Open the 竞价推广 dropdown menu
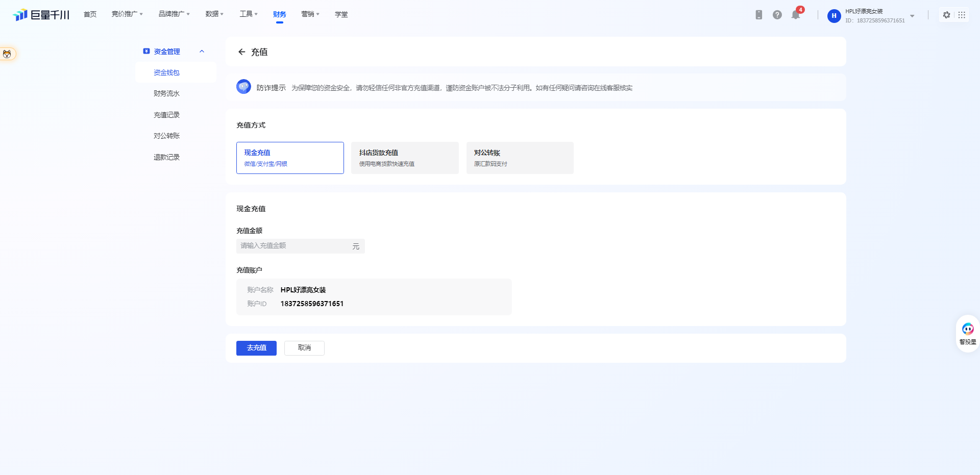Image resolution: width=980 pixels, height=475 pixels. (127, 14)
